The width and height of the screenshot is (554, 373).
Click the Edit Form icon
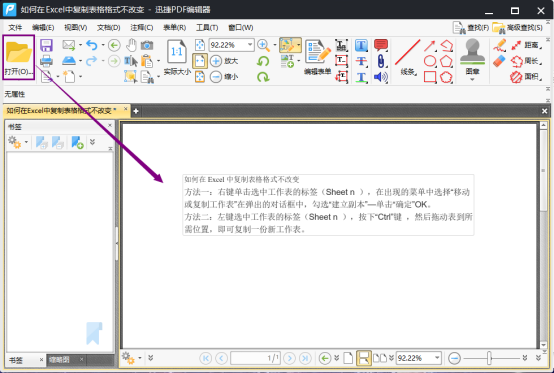(x=317, y=57)
